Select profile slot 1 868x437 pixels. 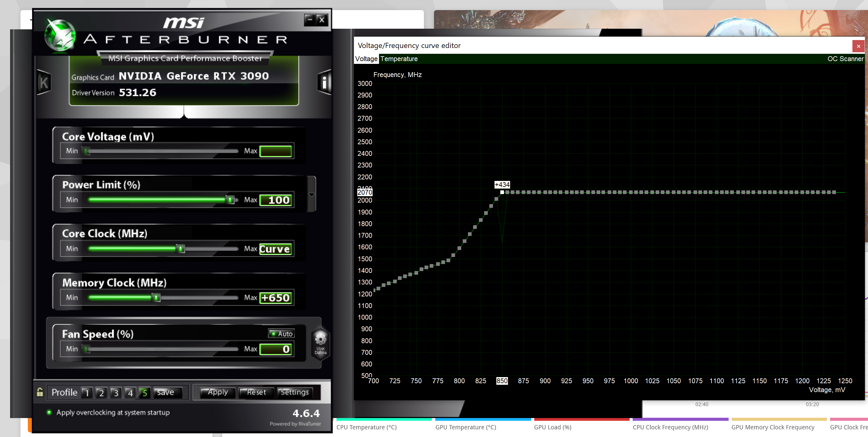[x=87, y=392]
